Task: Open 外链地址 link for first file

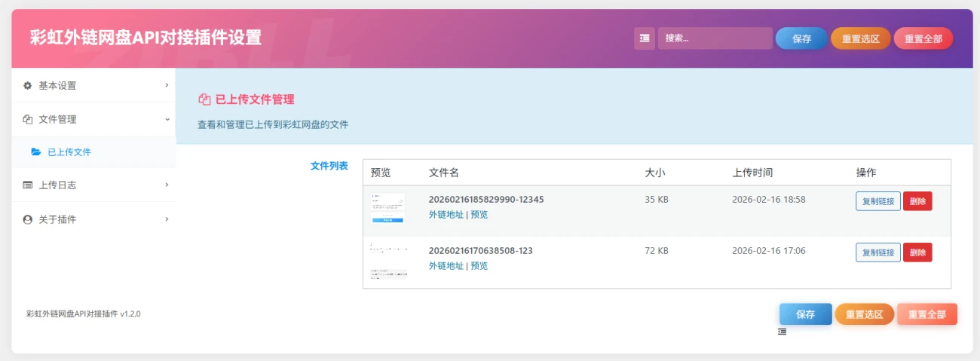Action: click(446, 215)
